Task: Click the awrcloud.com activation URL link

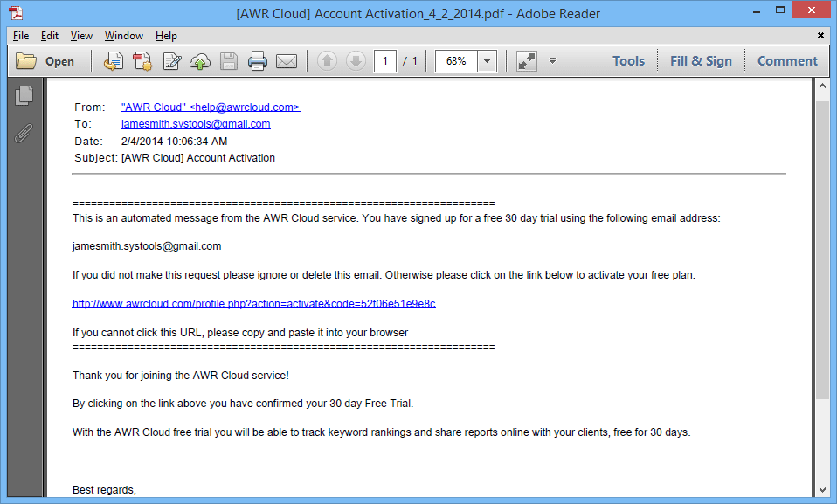Action: tap(254, 304)
